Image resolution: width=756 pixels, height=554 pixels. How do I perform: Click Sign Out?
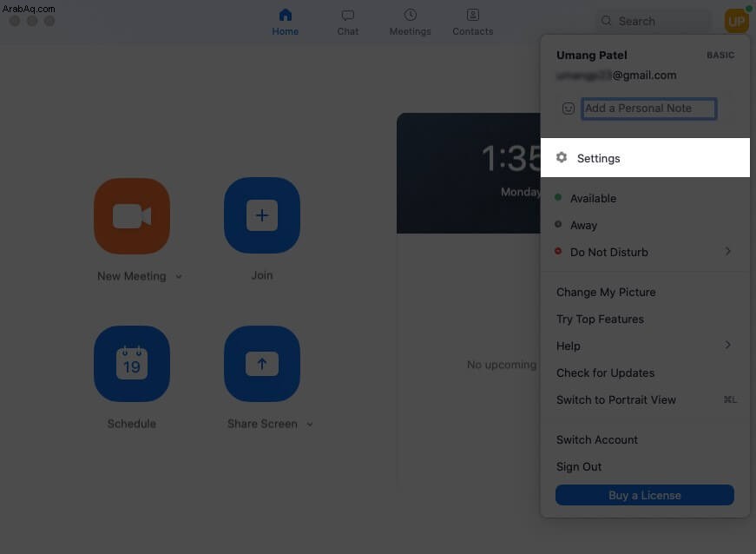(579, 466)
